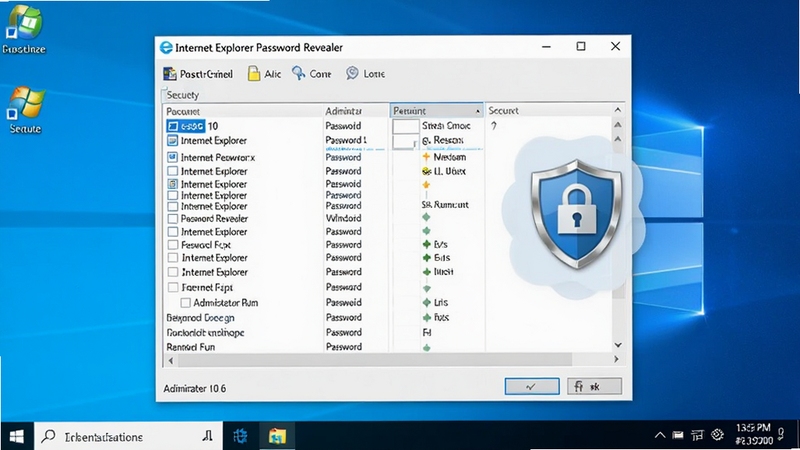
Task: Click the taskbar clock showing PM time
Action: [754, 434]
